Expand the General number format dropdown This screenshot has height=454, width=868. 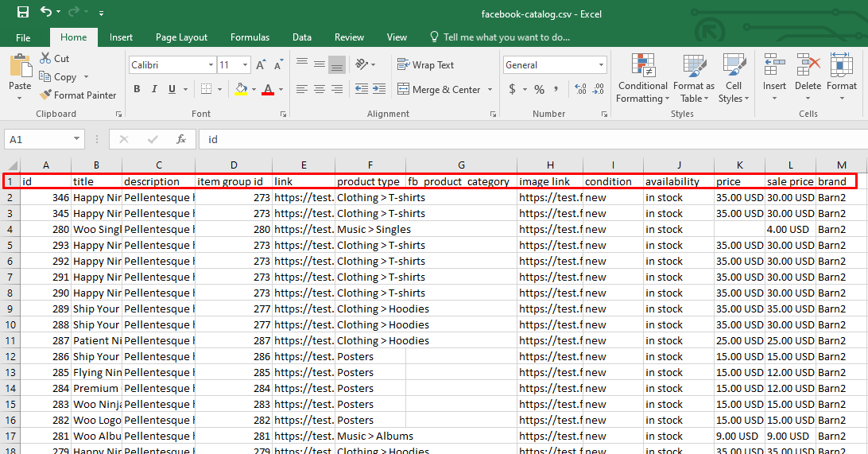(x=601, y=65)
